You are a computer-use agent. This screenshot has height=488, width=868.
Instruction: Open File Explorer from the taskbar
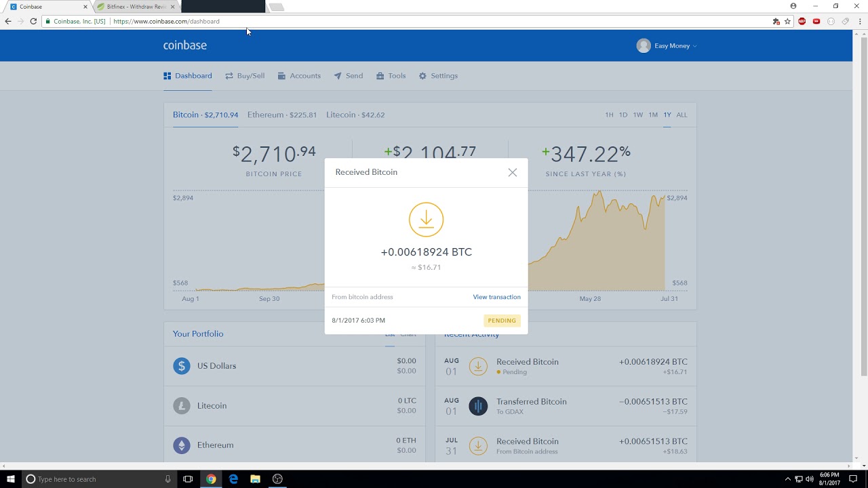click(x=255, y=479)
